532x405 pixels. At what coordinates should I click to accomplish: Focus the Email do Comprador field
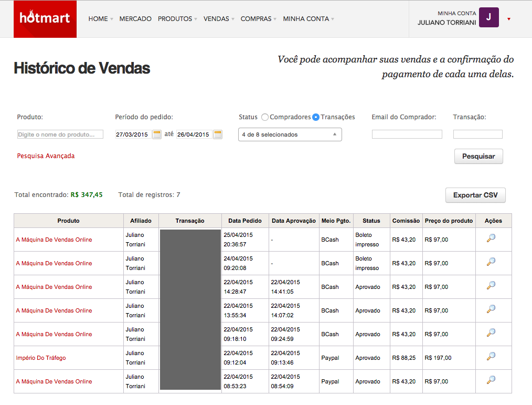(x=407, y=134)
